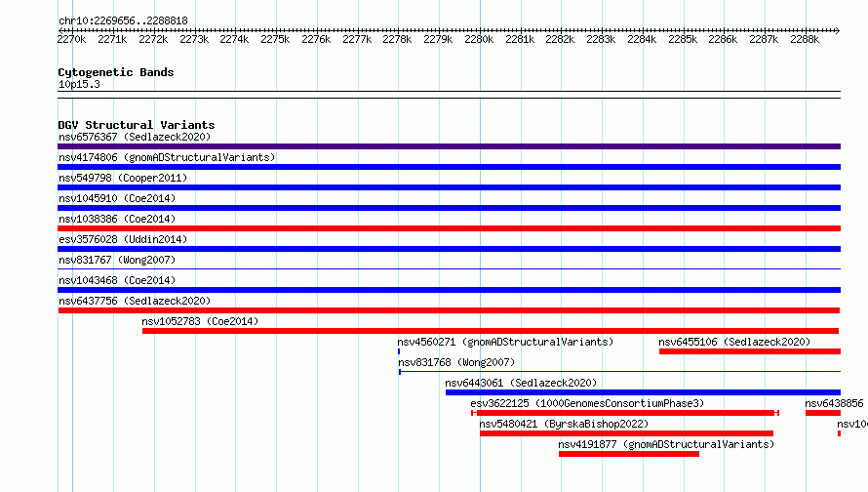Click the 2271k ruler position
The image size is (868, 492).
(x=112, y=39)
